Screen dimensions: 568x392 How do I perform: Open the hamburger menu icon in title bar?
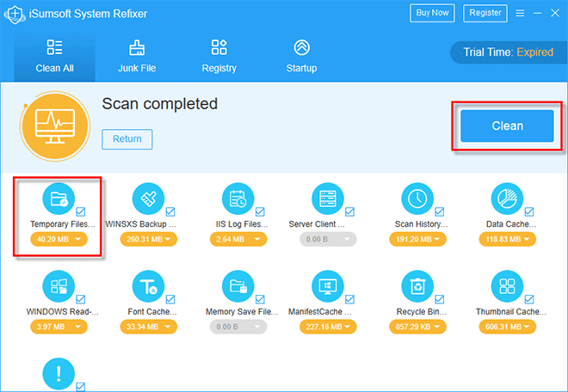point(520,14)
